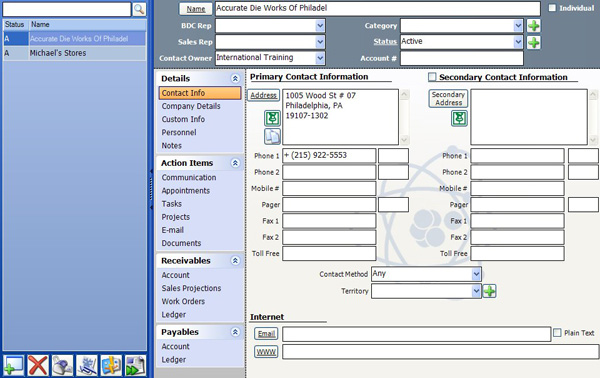Open Communication under Action Items
The image size is (600, 378).
click(x=189, y=178)
